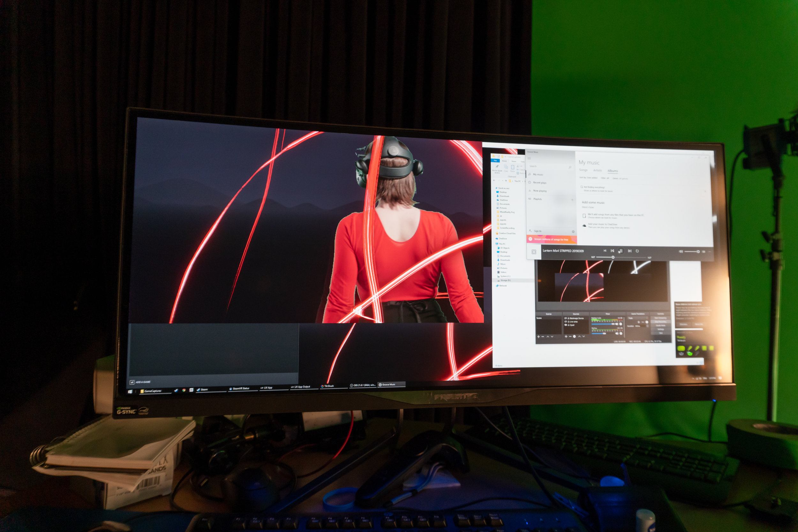Switch to Tilt Brush taskbar button
Screen dimensions: 798x532
tap(334, 386)
